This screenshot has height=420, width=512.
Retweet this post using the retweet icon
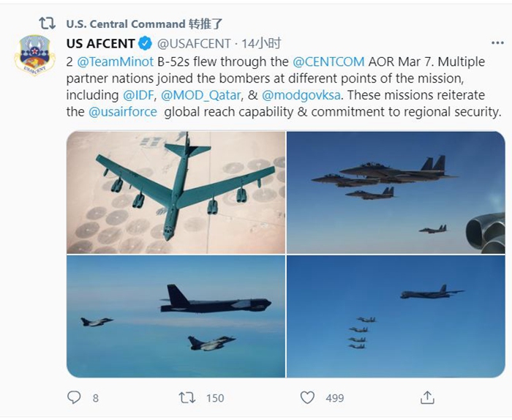pos(188,397)
